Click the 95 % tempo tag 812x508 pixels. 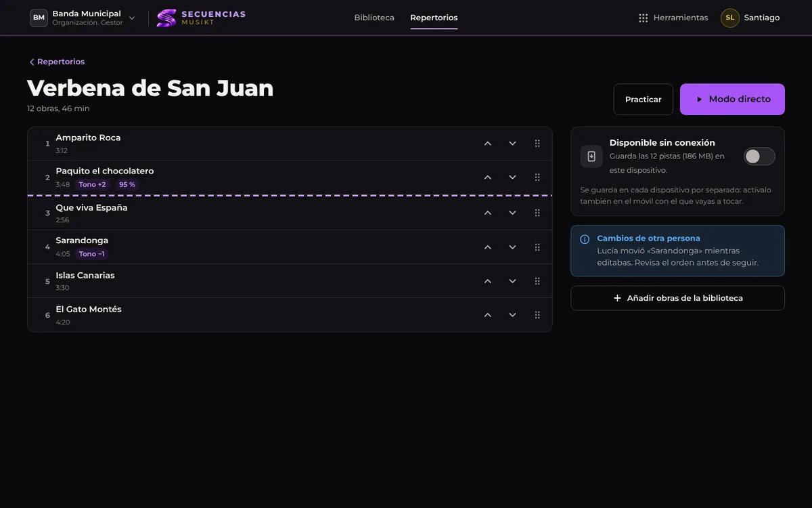(x=127, y=184)
